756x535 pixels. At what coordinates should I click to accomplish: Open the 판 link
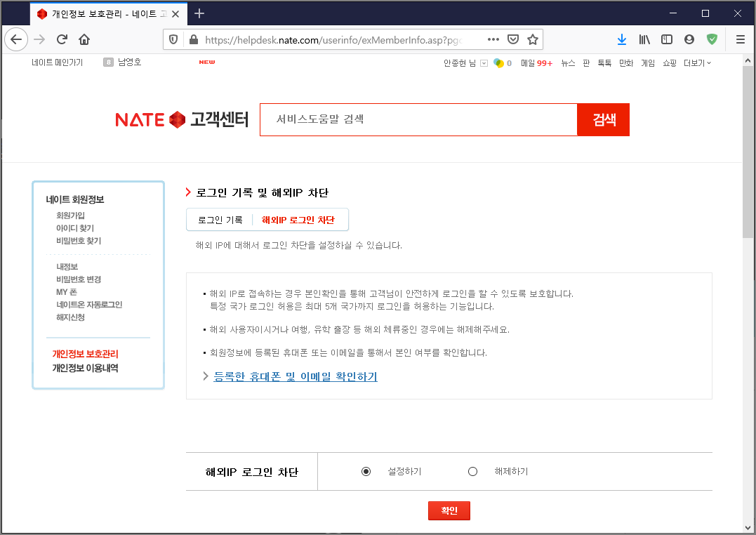[586, 63]
